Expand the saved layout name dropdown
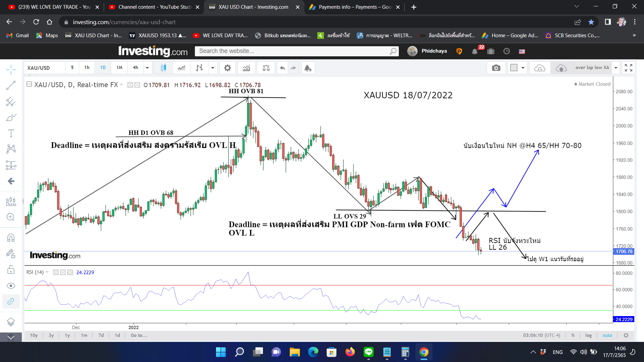This screenshot has width=644, height=362. (616, 68)
